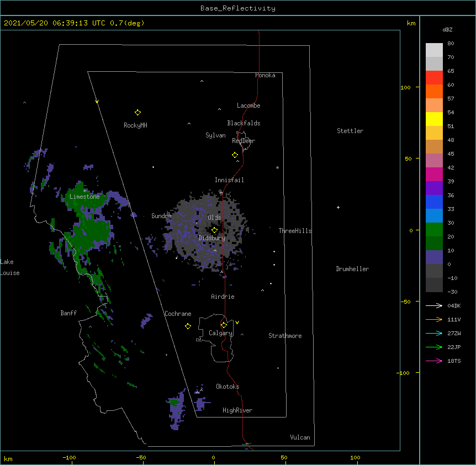Click the Banff label
The image size is (476, 465).
[x=68, y=313]
